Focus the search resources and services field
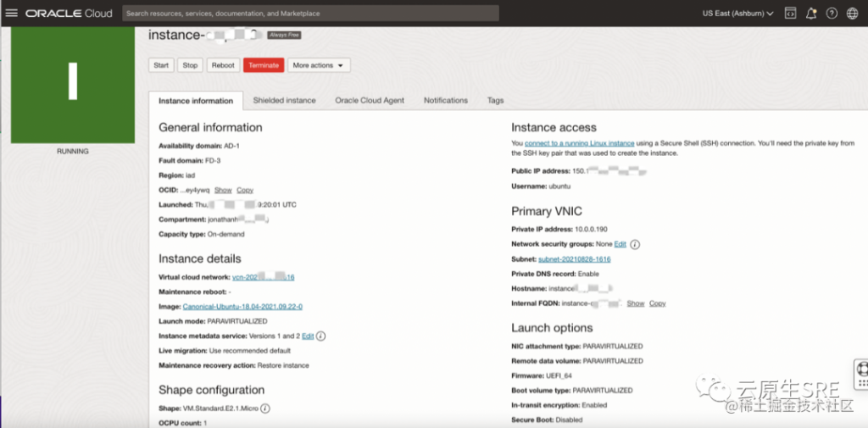 [310, 14]
